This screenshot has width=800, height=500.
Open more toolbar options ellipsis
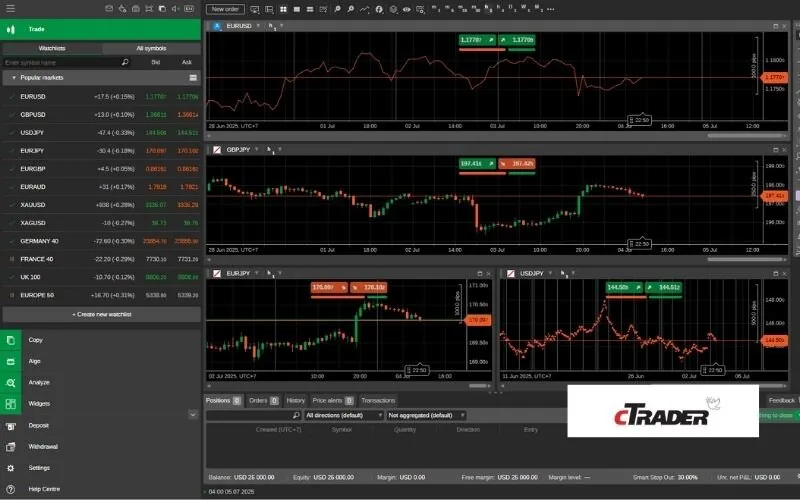[x=551, y=9]
